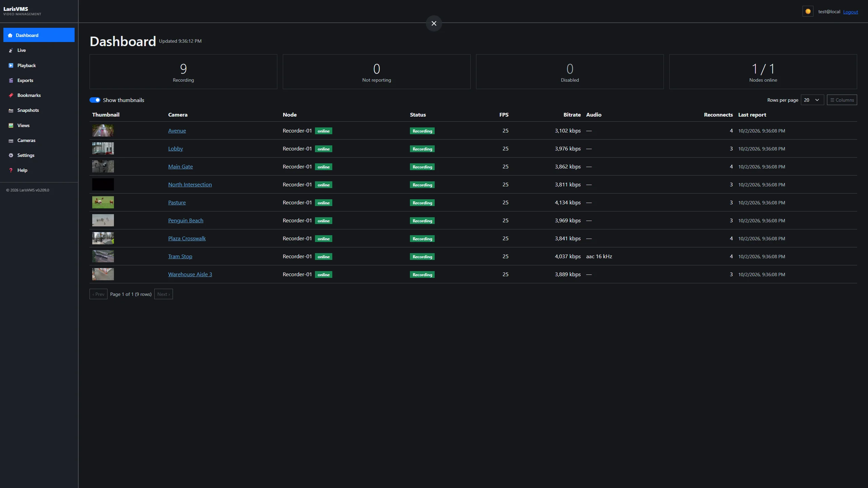The height and width of the screenshot is (488, 868).
Task: Open the Warehouse Aisle 3 camera link
Action: pyautogui.click(x=190, y=274)
